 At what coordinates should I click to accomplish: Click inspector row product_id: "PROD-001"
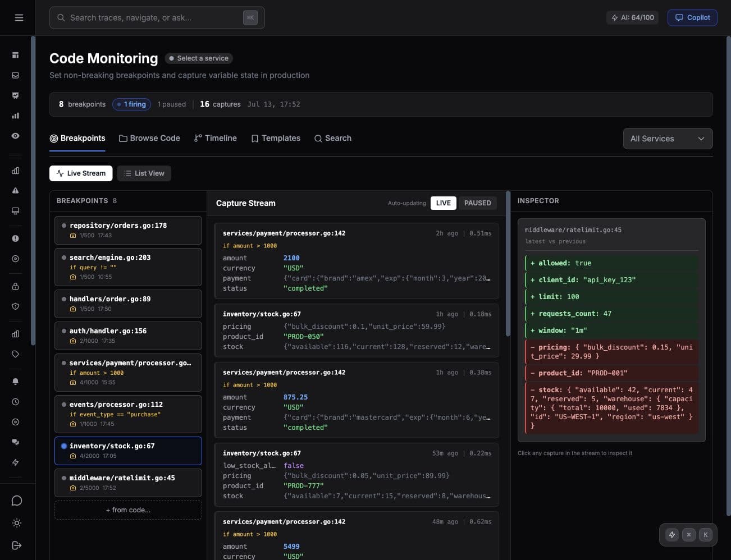(x=611, y=373)
